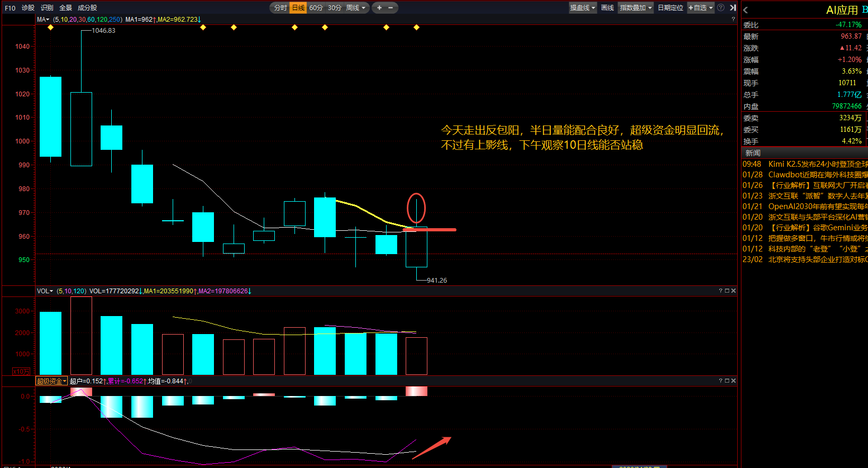
Task: Click first yellow diamond event marker
Action: (x=50, y=28)
